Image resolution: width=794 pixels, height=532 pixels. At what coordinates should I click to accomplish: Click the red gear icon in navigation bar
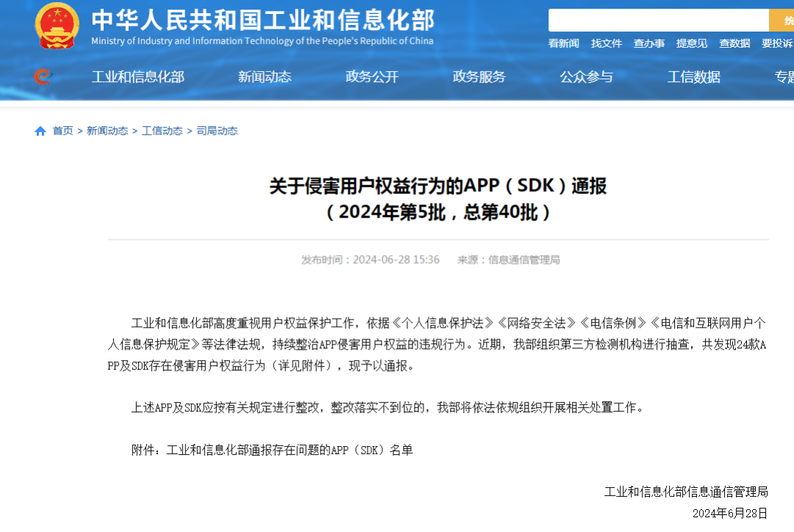tap(43, 76)
